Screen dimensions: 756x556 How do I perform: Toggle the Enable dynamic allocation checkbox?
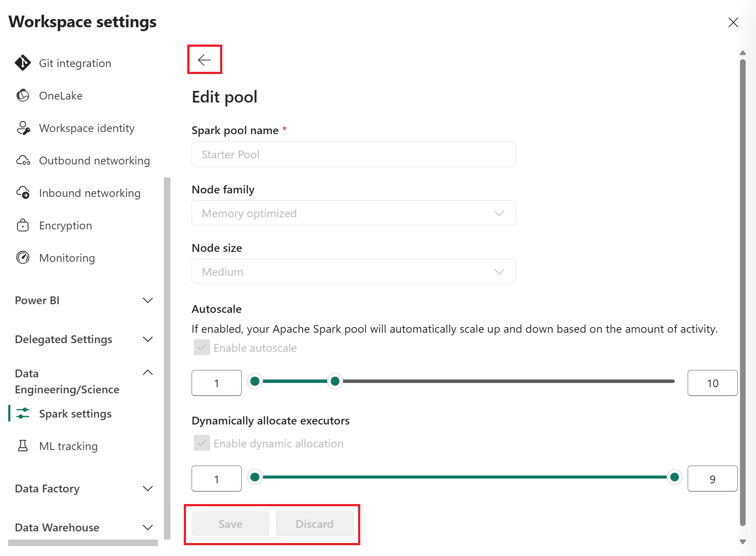202,443
